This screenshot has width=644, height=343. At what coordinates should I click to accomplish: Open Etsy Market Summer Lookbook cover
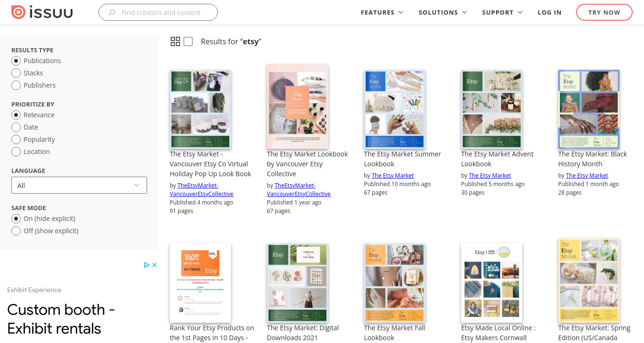[395, 109]
